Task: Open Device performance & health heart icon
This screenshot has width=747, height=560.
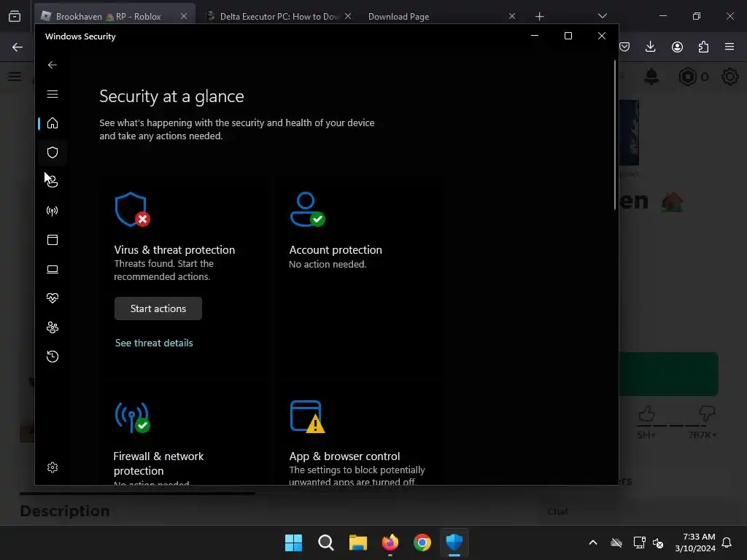Action: click(x=53, y=298)
